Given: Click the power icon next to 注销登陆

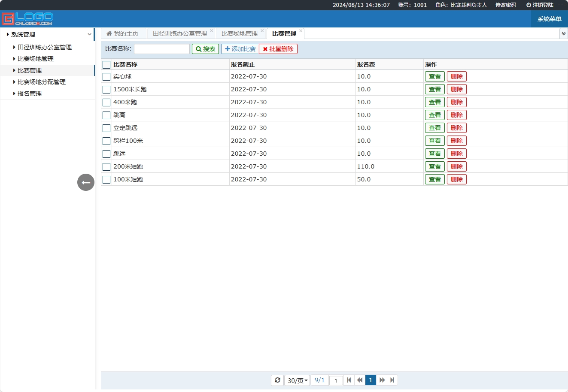Looking at the screenshot, I should coord(528,5).
